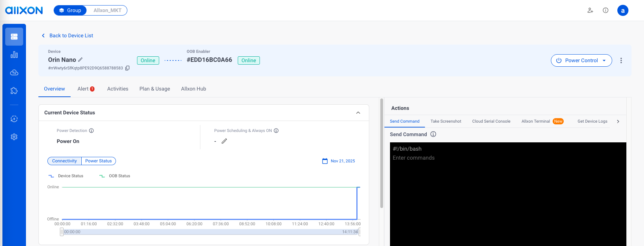Open the devices icon in sidebar

point(14,37)
